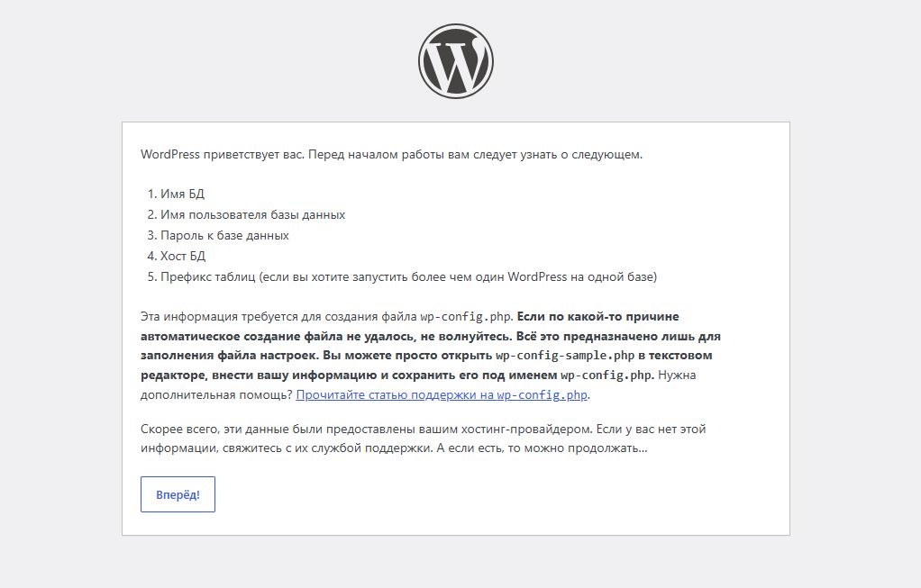Click the bold phrase "заполнения файла настроек"

pyautogui.click(x=230, y=356)
